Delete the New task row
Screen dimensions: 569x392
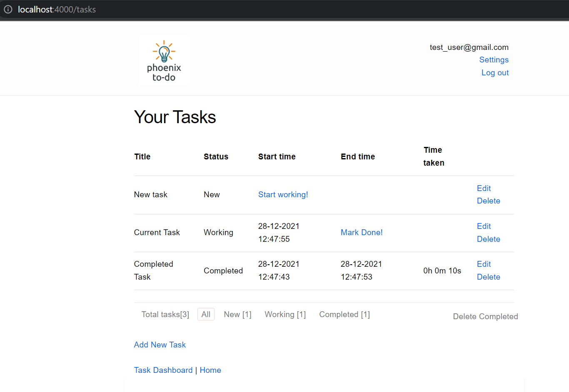click(488, 201)
